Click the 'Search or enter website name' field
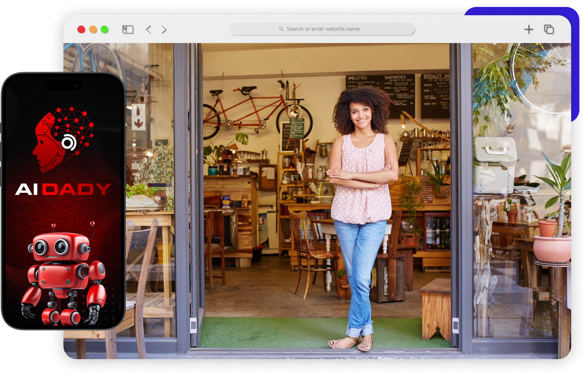Screen dimensions: 588x377 click(x=322, y=29)
